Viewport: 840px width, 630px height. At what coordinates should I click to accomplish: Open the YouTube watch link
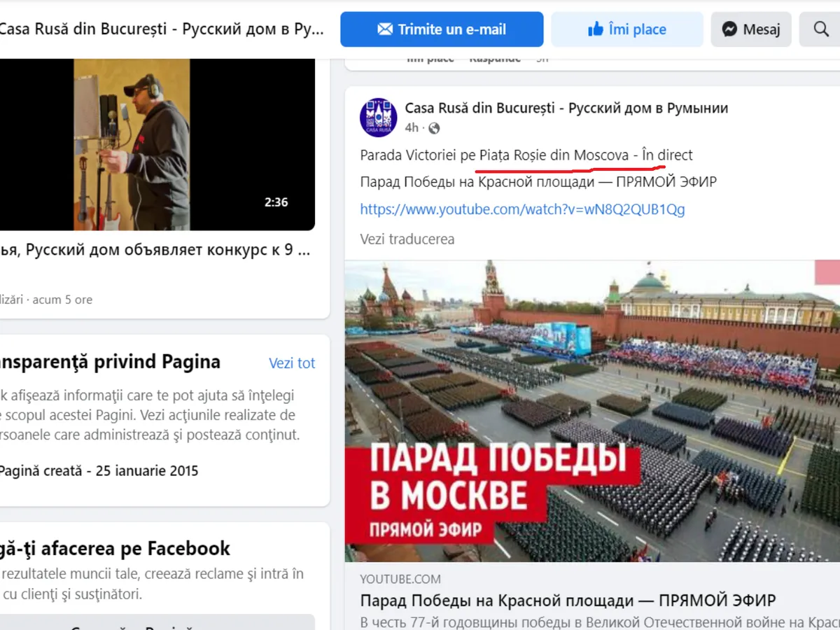(522, 209)
